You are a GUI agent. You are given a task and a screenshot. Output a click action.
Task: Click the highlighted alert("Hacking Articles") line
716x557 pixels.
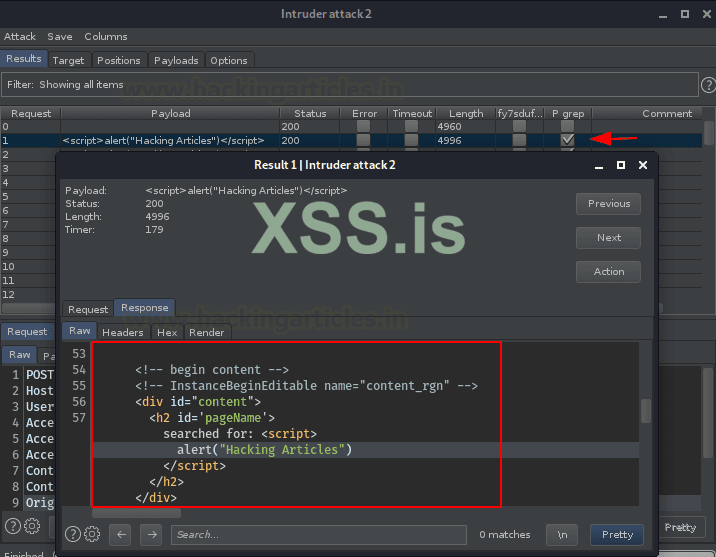[x=265, y=450]
